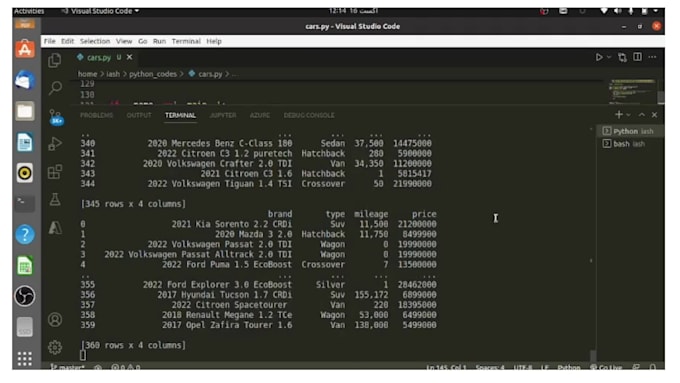Open the Edit menu
Image resolution: width=680 pixels, height=383 pixels.
(67, 41)
